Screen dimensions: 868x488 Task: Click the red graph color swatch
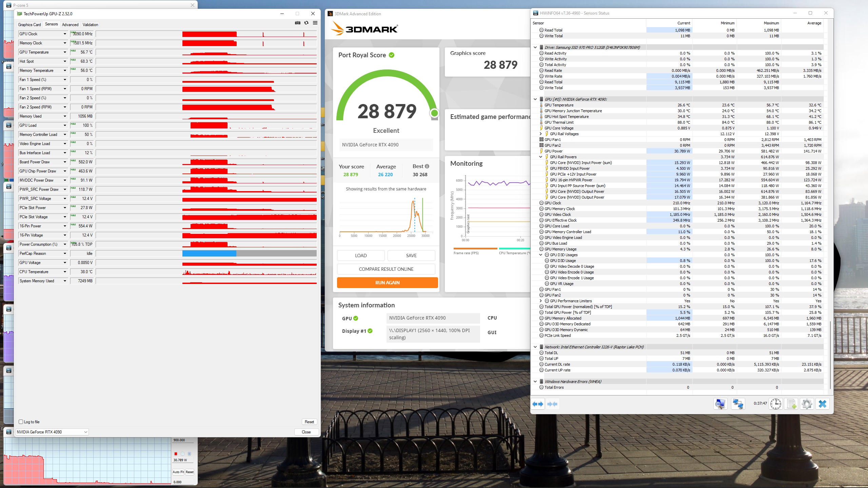click(176, 454)
